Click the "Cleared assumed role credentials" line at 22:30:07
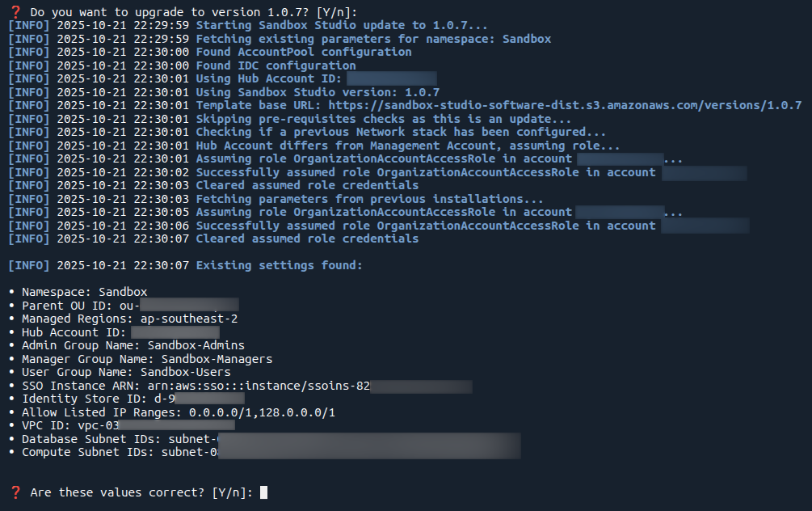Viewport: 812px width, 511px height. [307, 239]
